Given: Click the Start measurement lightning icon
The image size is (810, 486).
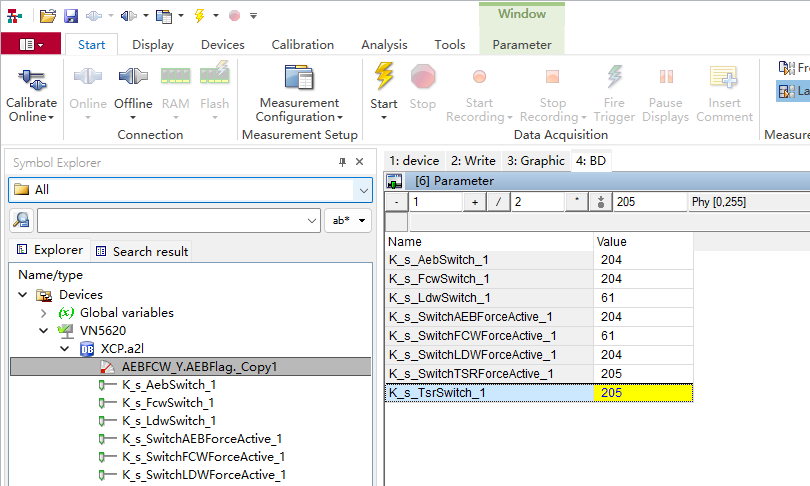Looking at the screenshot, I should pos(383,77).
